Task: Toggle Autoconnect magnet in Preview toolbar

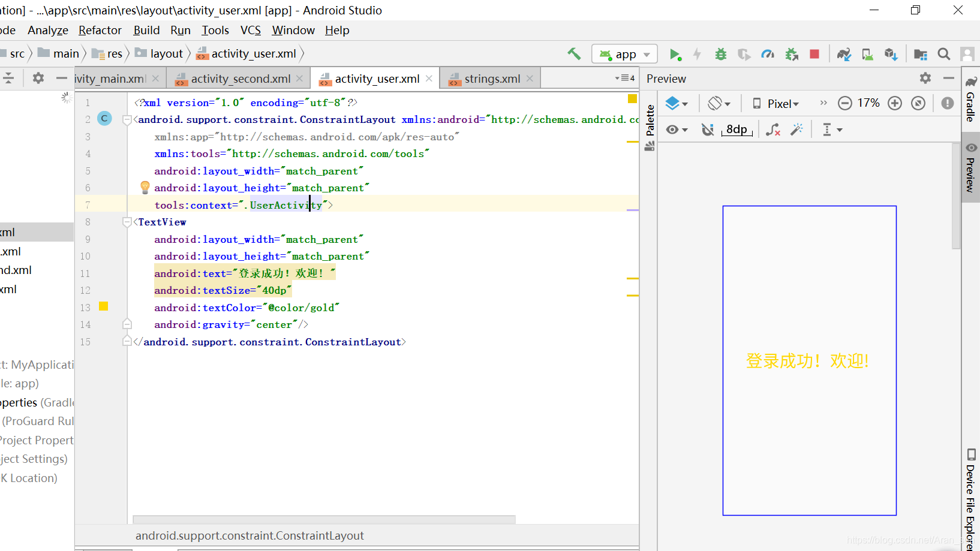Action: click(x=708, y=130)
